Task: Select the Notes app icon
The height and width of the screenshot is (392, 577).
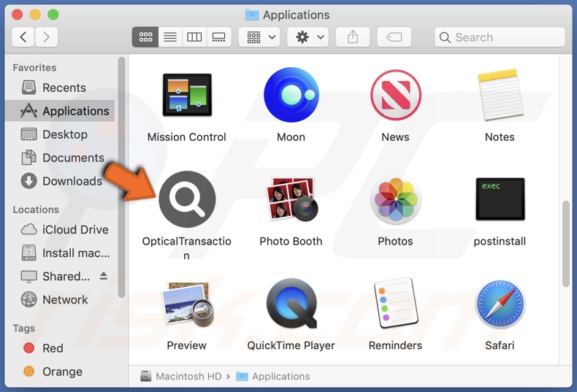Action: [500, 95]
